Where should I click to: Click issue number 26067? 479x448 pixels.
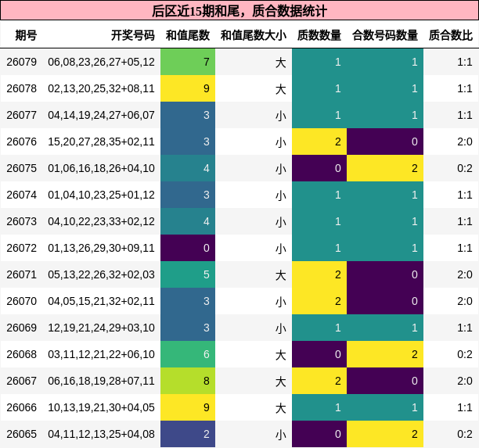[21, 381]
